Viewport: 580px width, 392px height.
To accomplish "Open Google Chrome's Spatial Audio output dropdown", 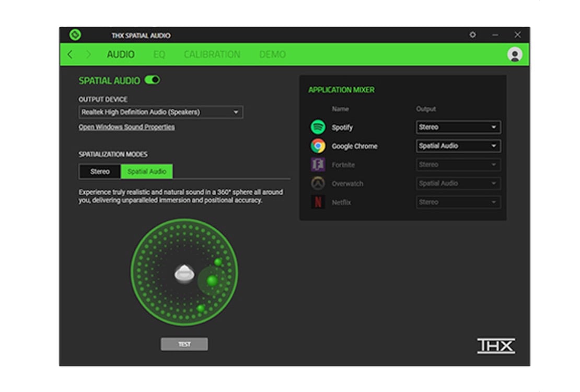I will pyautogui.click(x=458, y=146).
